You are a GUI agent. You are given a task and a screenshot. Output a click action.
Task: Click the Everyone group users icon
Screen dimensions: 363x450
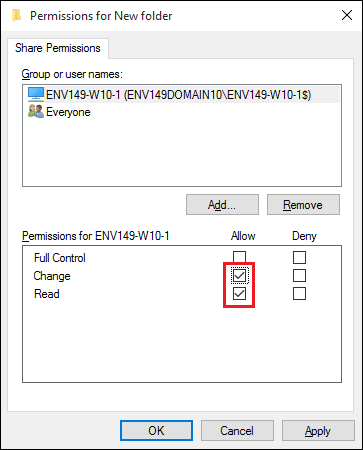36,112
